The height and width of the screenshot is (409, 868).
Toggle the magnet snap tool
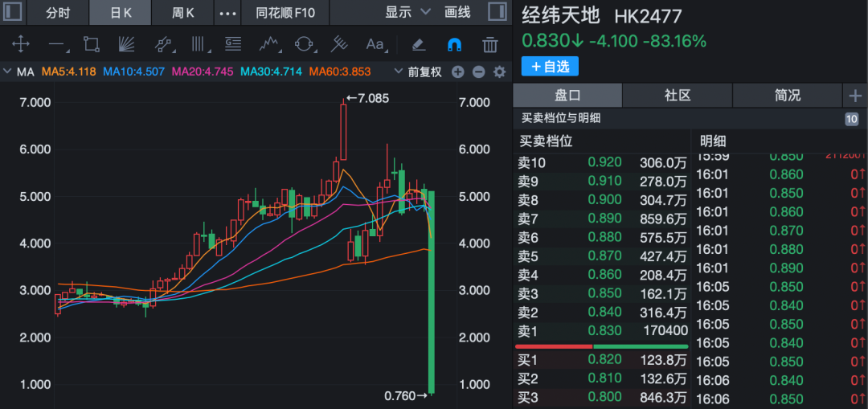point(454,44)
